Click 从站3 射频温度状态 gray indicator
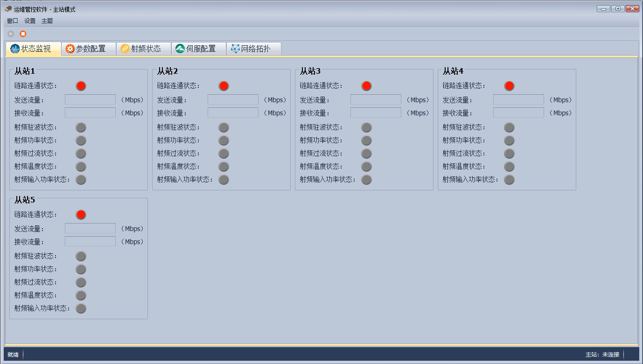The width and height of the screenshot is (643, 364). click(x=367, y=167)
